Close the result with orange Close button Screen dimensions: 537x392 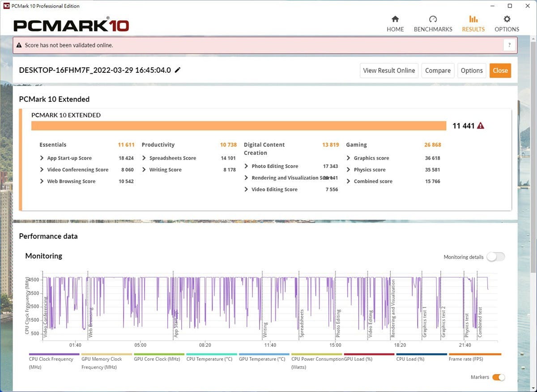(500, 71)
